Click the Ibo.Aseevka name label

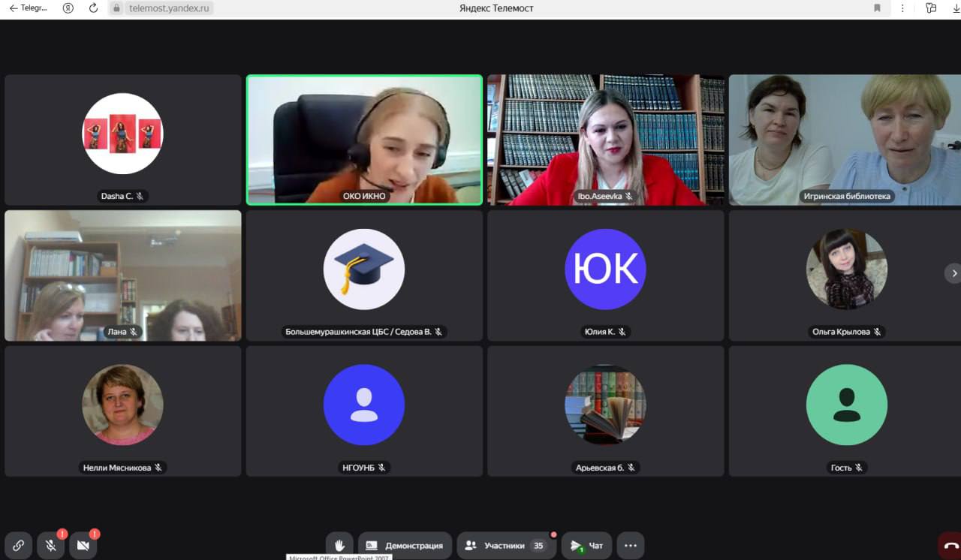[605, 196]
